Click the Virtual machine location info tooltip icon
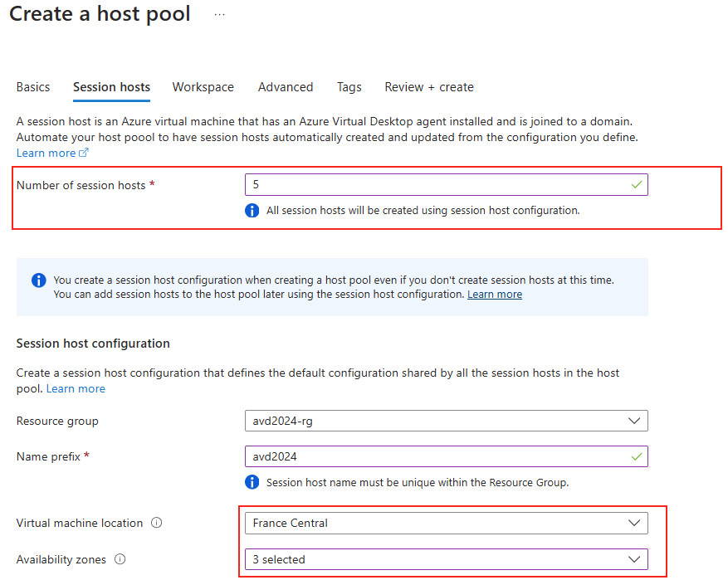This screenshot has width=728, height=580. [x=157, y=523]
